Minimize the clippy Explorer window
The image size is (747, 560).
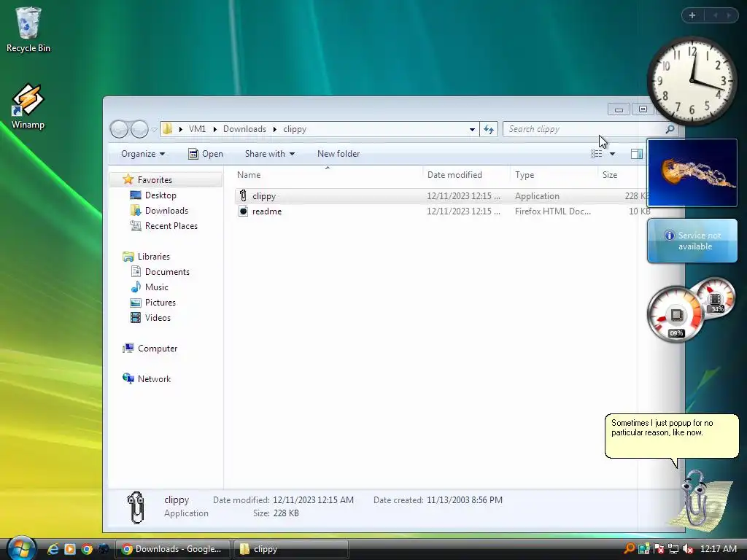pyautogui.click(x=619, y=109)
